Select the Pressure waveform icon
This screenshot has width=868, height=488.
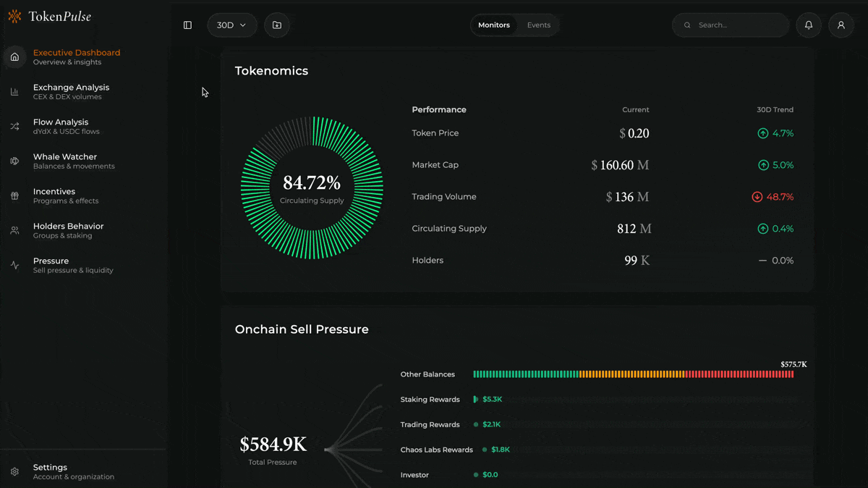[x=14, y=265]
